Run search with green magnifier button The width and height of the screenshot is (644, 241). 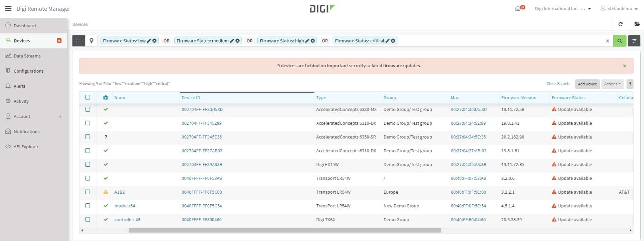point(619,41)
